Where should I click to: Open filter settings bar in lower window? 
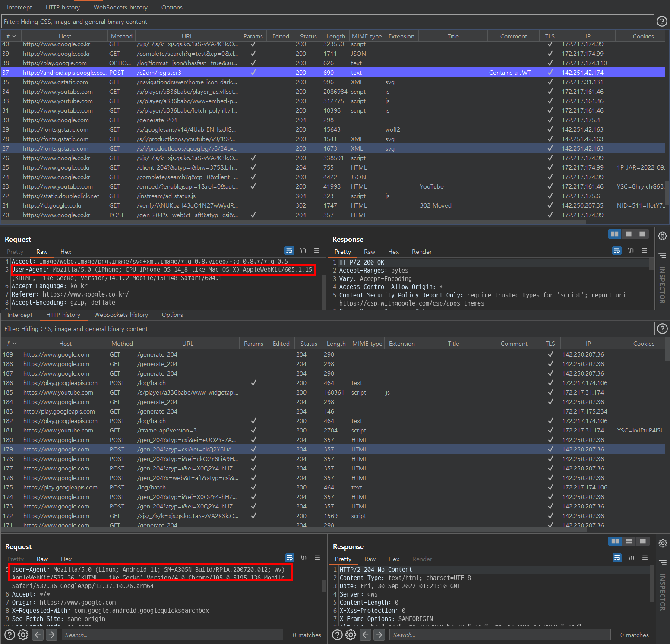(x=328, y=329)
